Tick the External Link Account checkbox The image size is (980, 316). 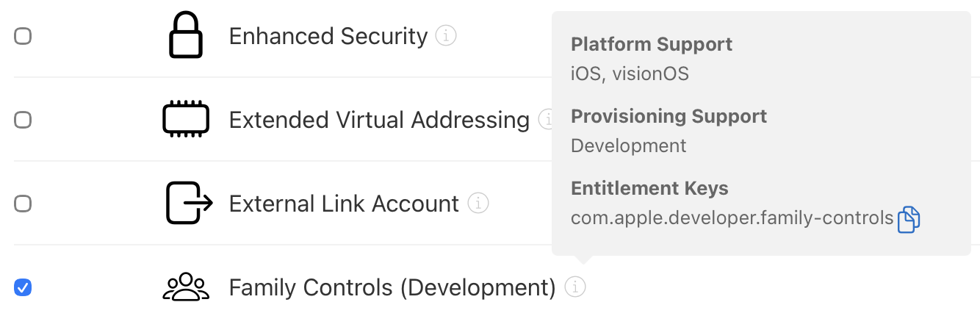23,203
